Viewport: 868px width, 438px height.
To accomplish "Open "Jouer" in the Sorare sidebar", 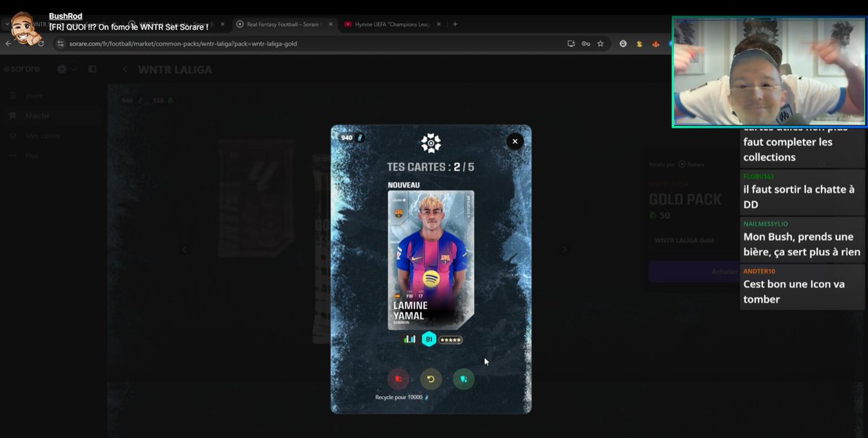I will pos(33,96).
